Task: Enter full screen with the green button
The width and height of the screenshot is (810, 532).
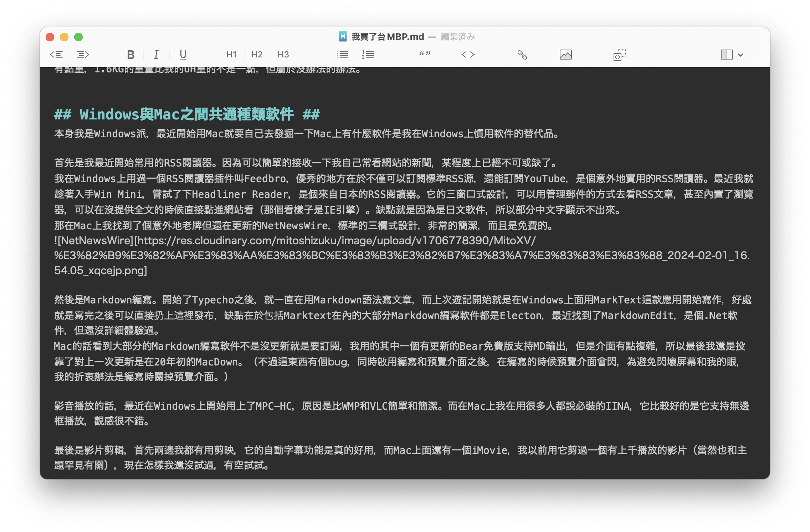Action: [x=78, y=37]
